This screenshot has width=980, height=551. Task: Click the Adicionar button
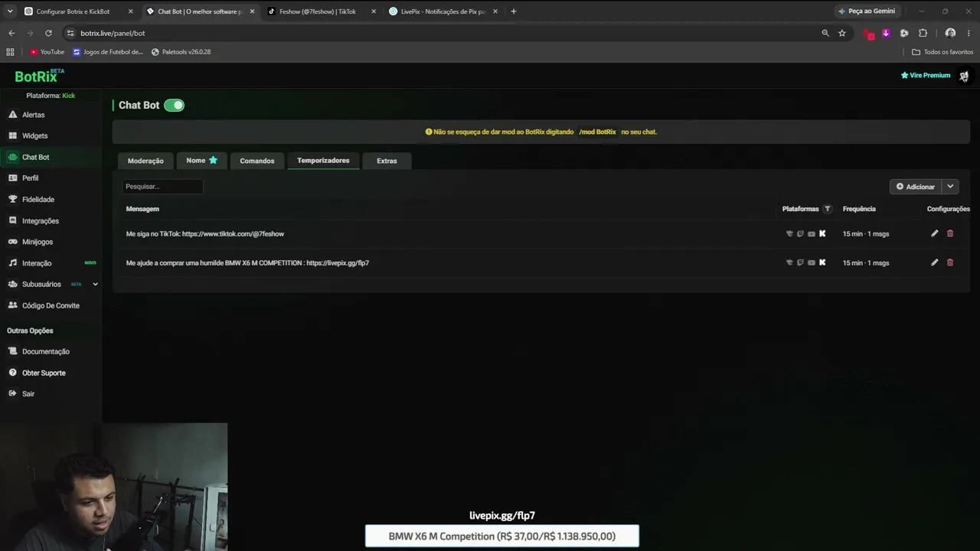tap(916, 187)
